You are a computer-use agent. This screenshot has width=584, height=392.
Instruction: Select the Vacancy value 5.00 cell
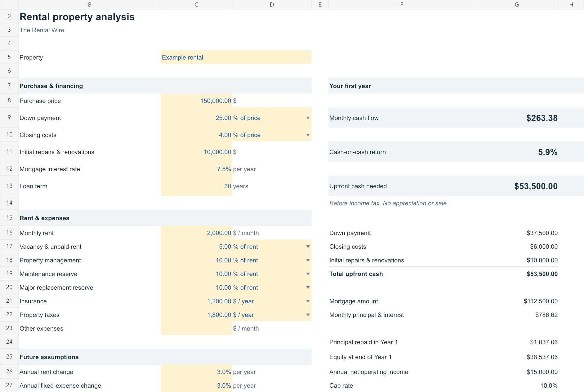click(196, 247)
